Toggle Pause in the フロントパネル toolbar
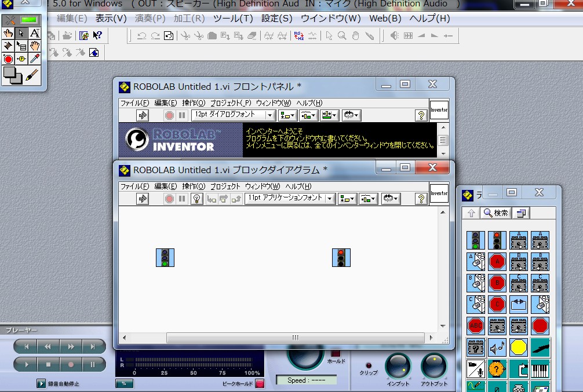 pyautogui.click(x=182, y=116)
